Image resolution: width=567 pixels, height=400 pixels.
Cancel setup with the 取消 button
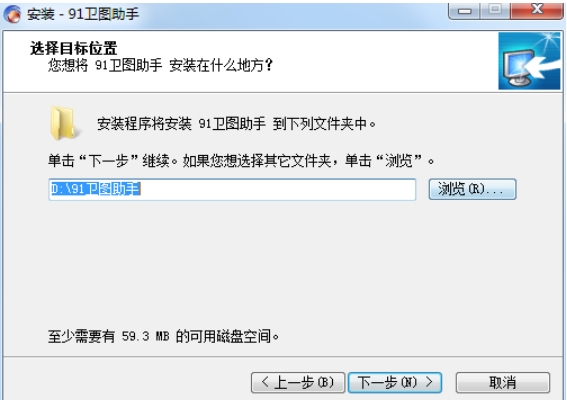click(x=503, y=383)
